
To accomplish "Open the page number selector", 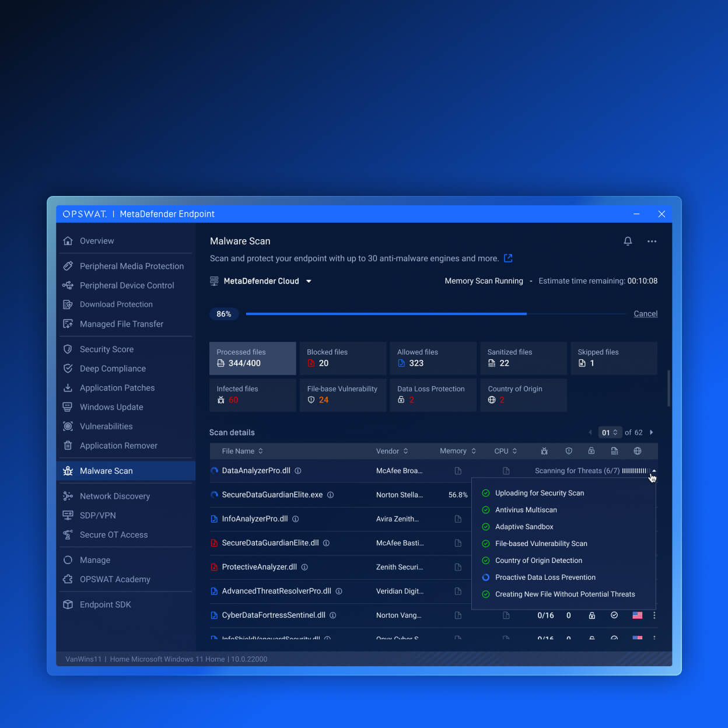I will 610,432.
